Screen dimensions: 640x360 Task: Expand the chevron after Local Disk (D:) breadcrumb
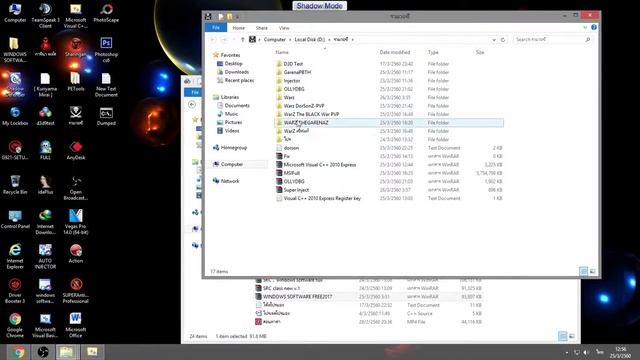click(329, 40)
